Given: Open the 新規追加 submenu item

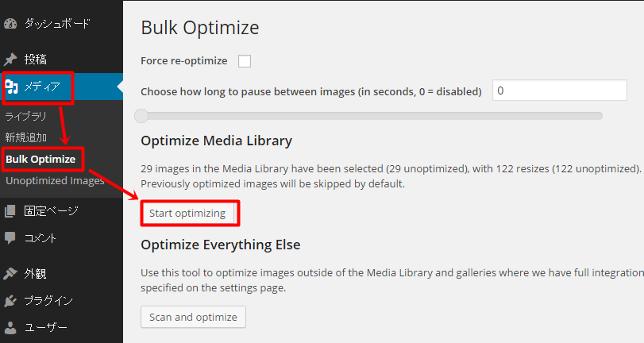Looking at the screenshot, I should tap(26, 137).
